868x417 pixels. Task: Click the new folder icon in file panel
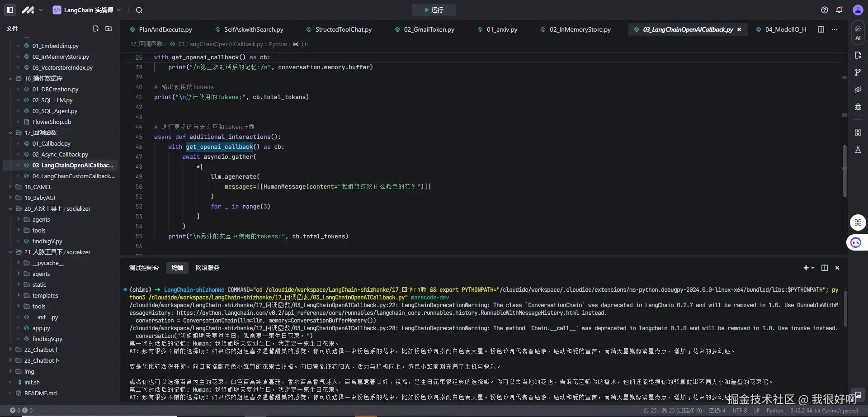click(108, 28)
